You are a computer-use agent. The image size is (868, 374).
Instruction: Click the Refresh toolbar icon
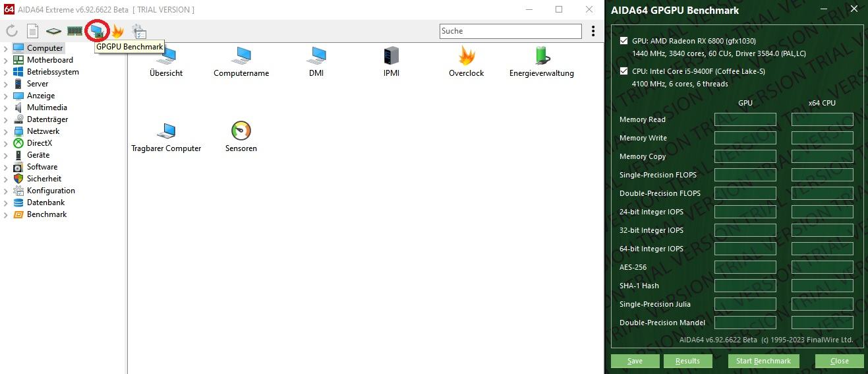coord(11,31)
